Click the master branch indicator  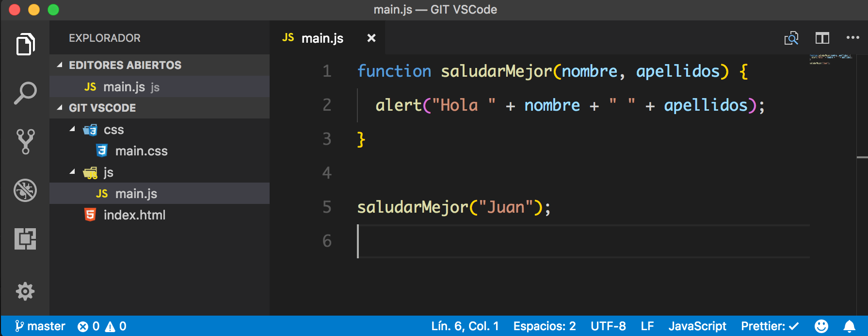40,326
